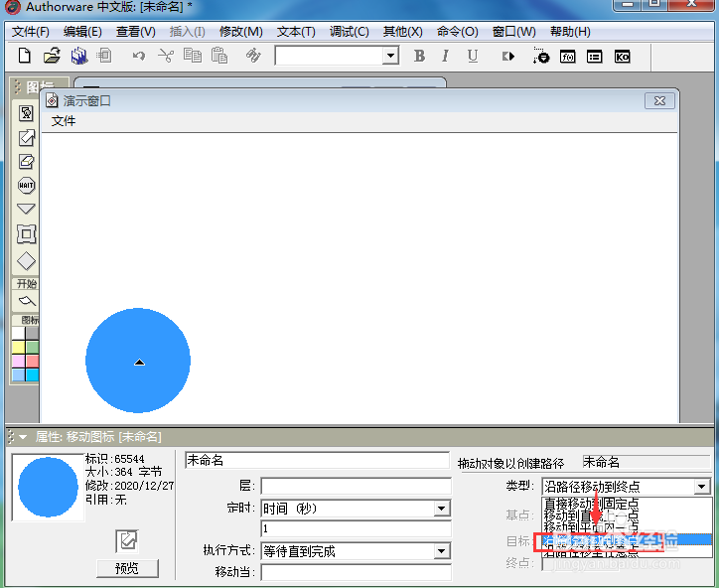Open the Knowledge Objects KO icon

[x=622, y=57]
